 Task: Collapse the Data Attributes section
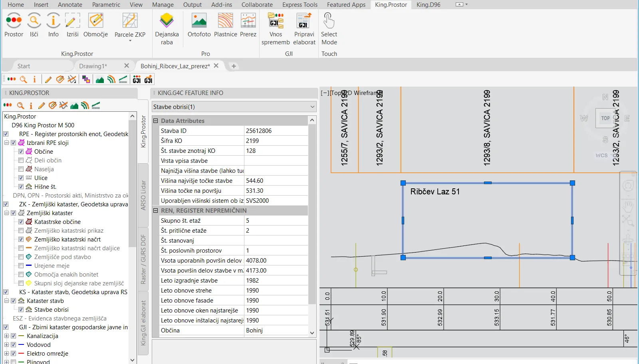coord(156,121)
